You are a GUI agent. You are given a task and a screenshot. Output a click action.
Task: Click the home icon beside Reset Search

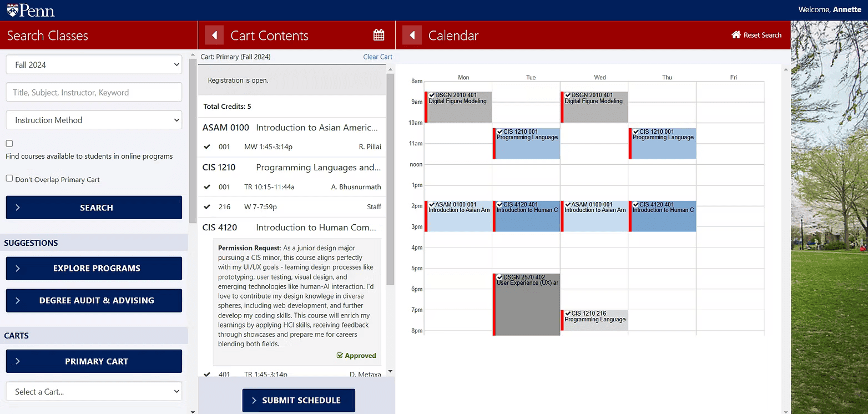[736, 35]
